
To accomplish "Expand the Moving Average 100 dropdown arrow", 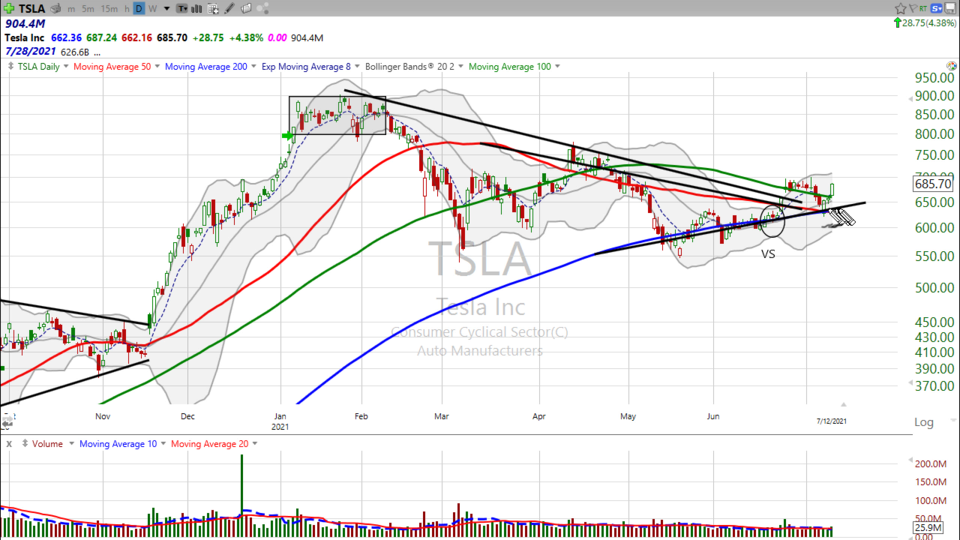I will 557,67.
